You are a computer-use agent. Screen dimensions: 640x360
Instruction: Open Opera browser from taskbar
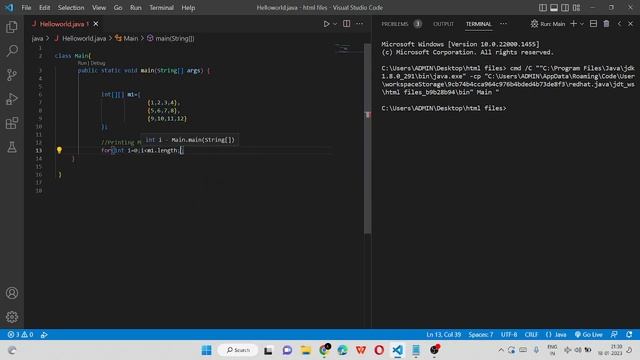click(379, 350)
